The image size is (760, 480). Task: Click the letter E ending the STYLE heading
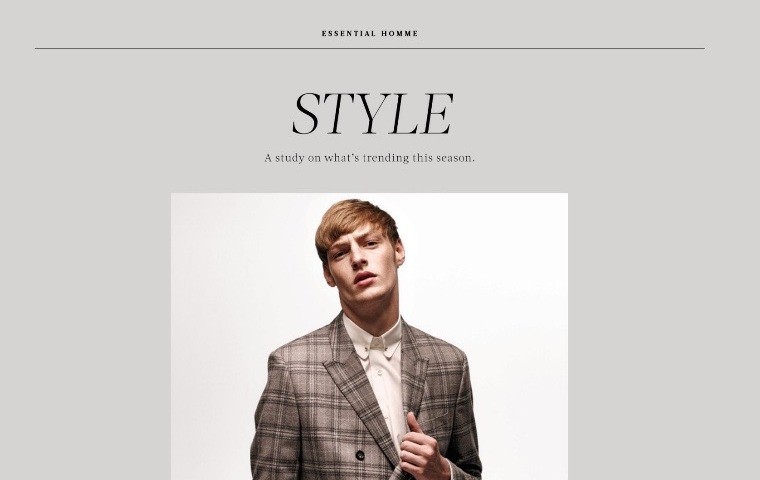(x=438, y=114)
